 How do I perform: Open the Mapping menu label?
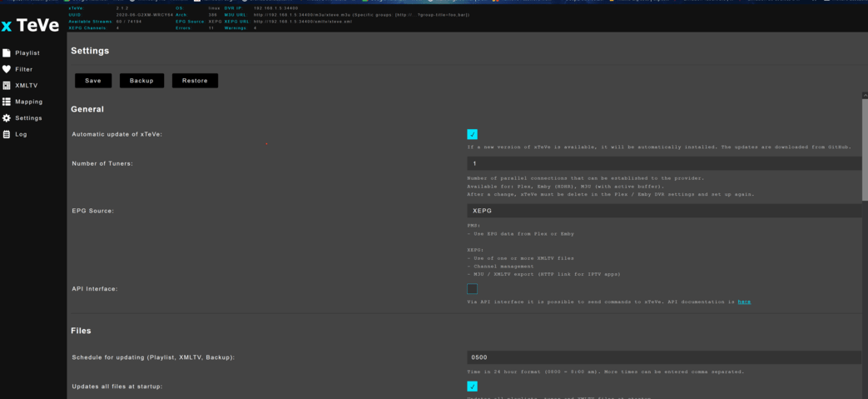29,102
